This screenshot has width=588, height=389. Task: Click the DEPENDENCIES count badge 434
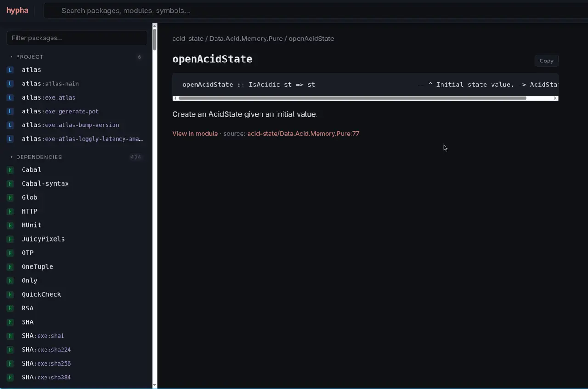pos(136,157)
